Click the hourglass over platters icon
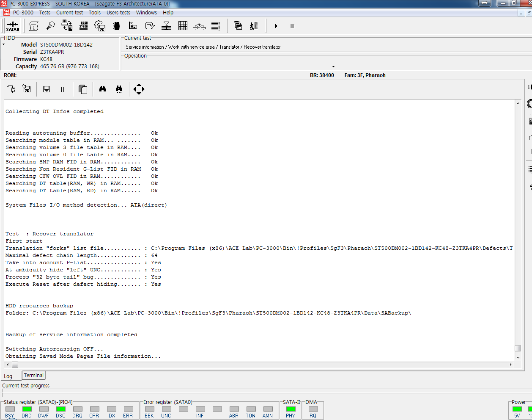This screenshot has width=532, height=420. click(x=166, y=26)
